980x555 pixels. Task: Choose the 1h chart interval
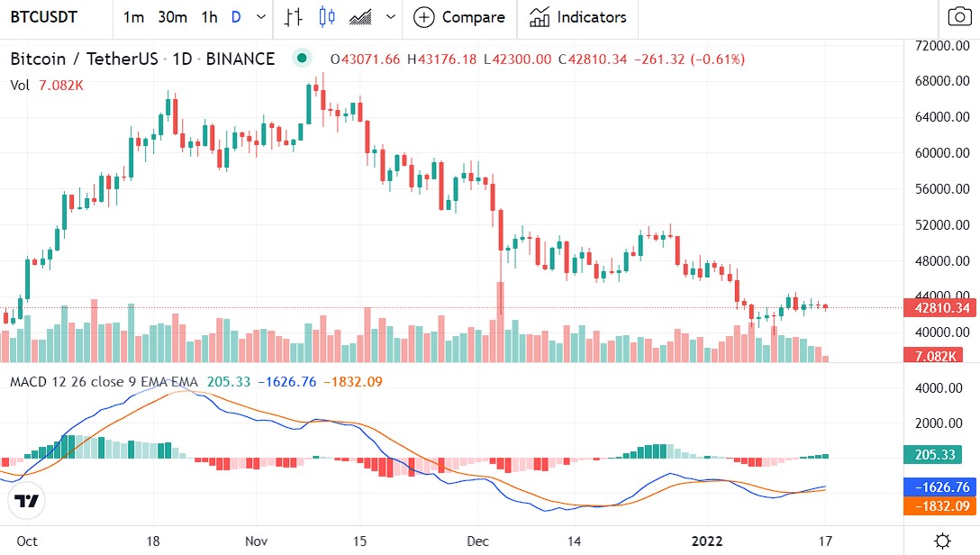209,17
